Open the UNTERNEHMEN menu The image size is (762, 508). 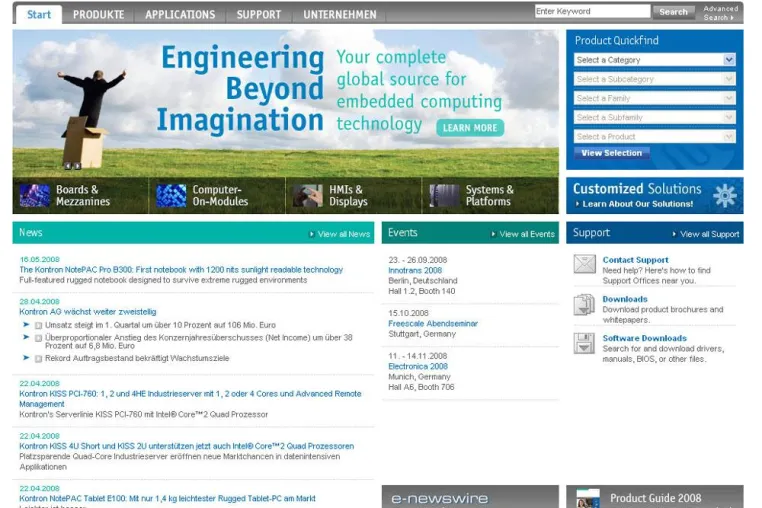point(340,15)
